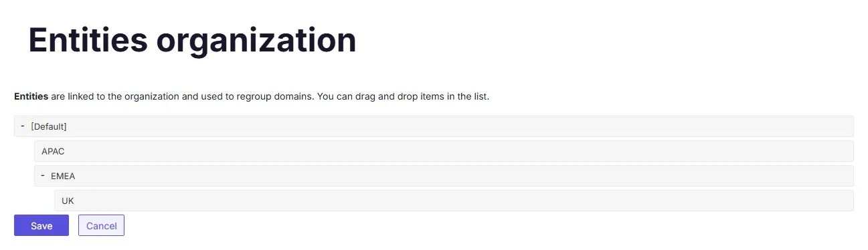
Task: Save the entities organization
Action: [x=41, y=225]
